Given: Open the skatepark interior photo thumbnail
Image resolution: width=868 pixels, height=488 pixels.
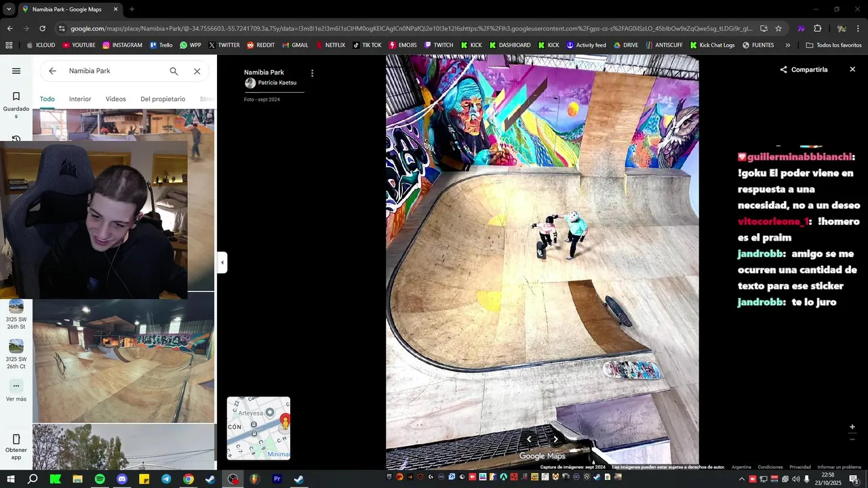Looking at the screenshot, I should point(123,357).
